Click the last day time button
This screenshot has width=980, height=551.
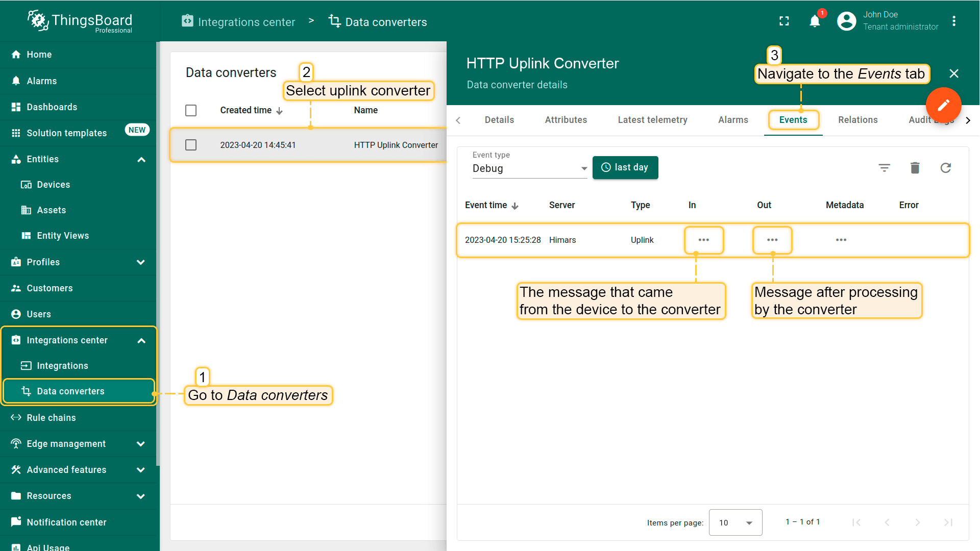625,167
